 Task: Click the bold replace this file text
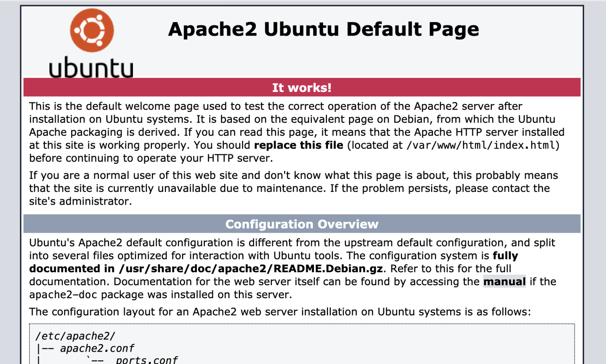click(298, 145)
